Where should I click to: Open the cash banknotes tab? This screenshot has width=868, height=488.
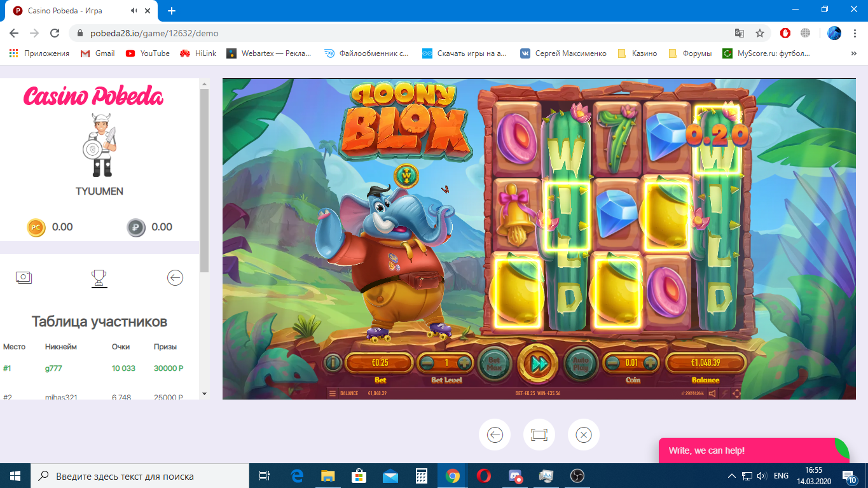[24, 277]
